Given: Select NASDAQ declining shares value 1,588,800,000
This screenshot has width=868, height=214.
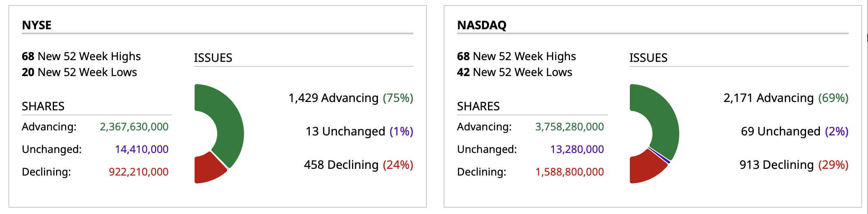Looking at the screenshot, I should (570, 172).
